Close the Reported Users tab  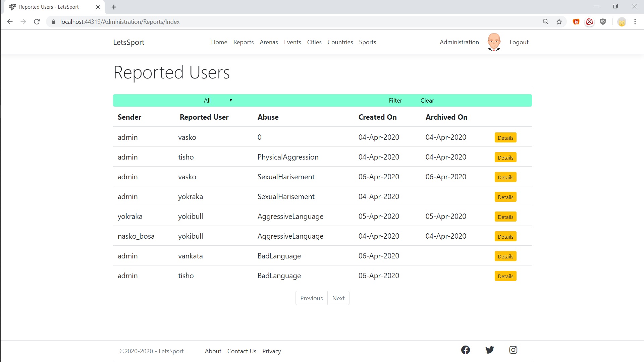coord(98,7)
